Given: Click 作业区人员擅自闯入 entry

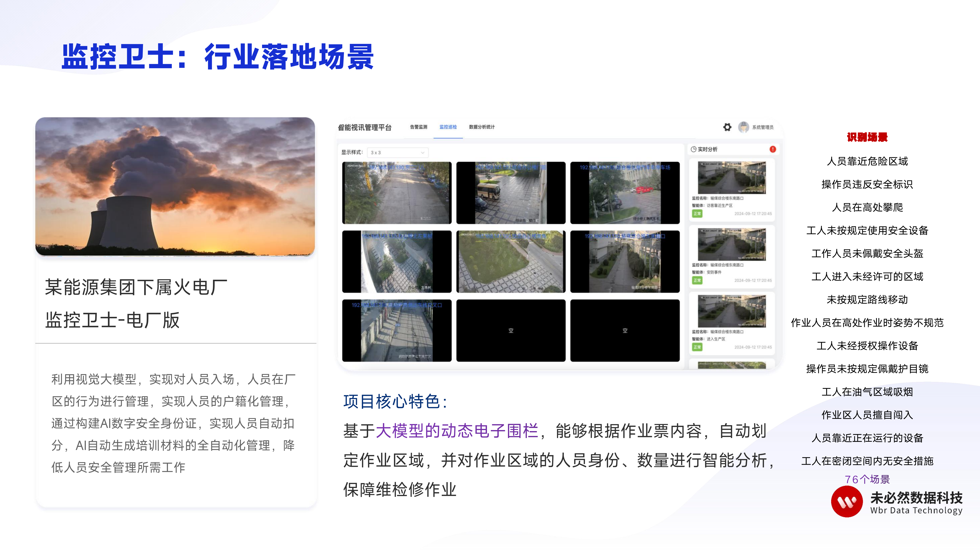Looking at the screenshot, I should tap(867, 415).
